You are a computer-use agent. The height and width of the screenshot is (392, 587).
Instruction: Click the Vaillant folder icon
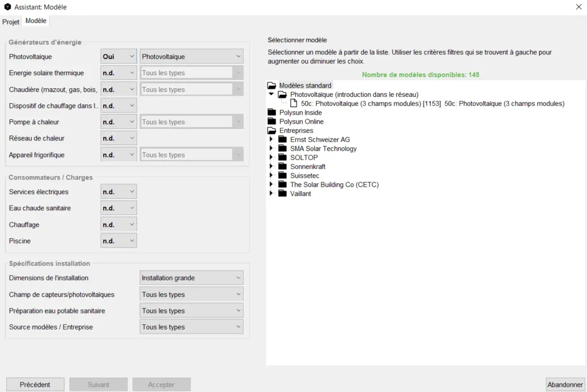[x=282, y=194]
